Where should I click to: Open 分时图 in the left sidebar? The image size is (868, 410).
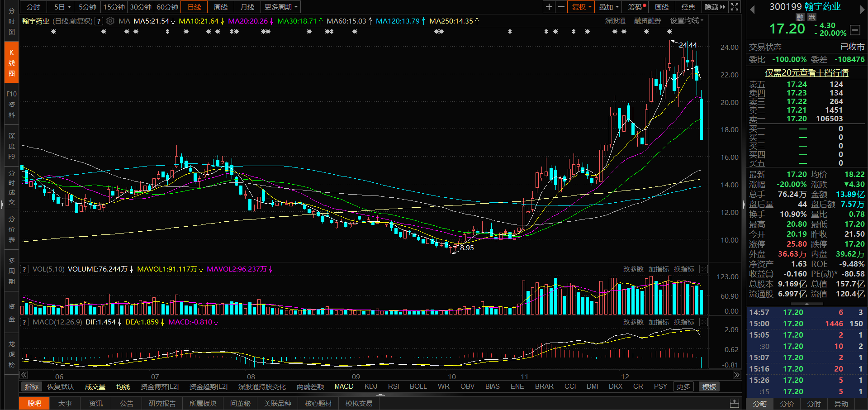coord(12,21)
